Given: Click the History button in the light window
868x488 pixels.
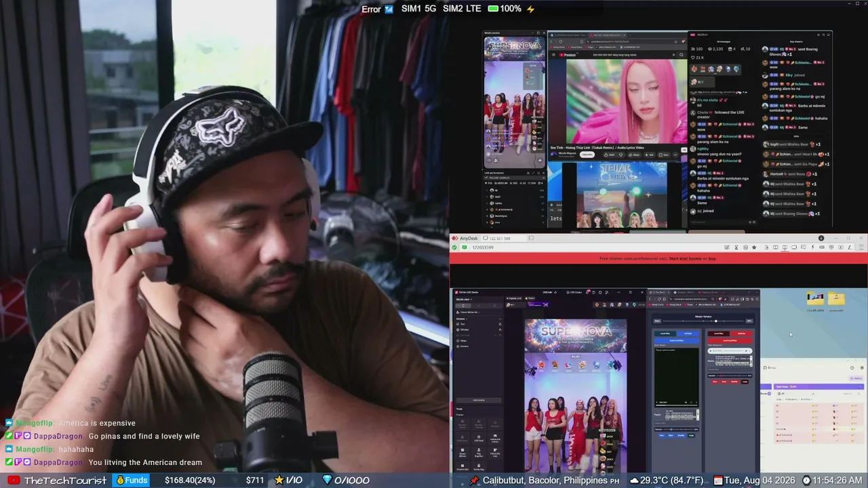Looking at the screenshot, I should [857, 378].
